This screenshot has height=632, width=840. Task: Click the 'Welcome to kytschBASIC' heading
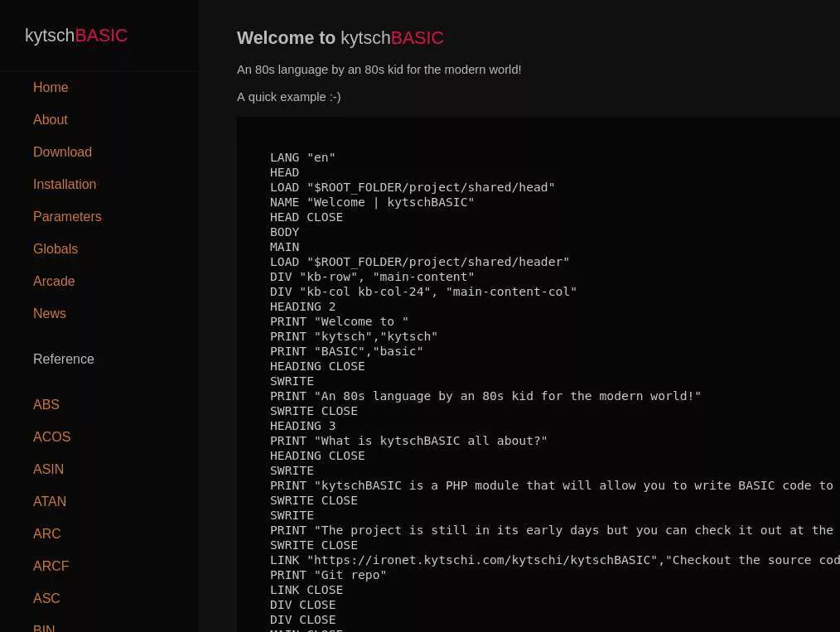(340, 38)
